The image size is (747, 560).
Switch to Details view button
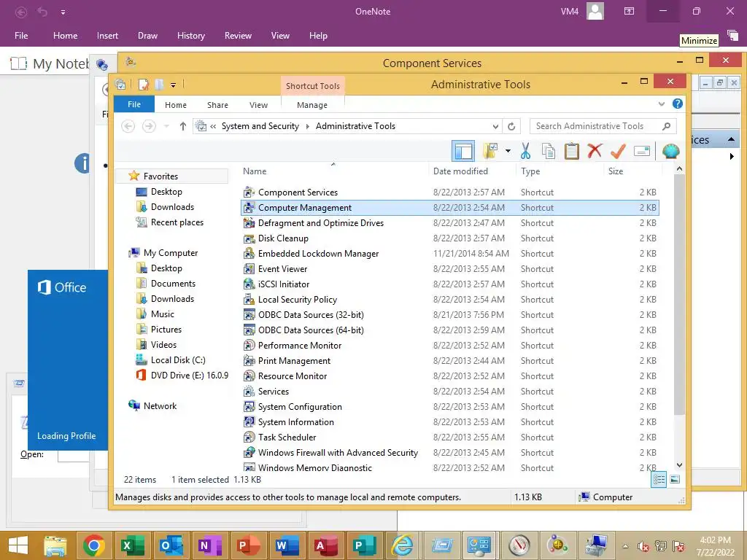[659, 480]
